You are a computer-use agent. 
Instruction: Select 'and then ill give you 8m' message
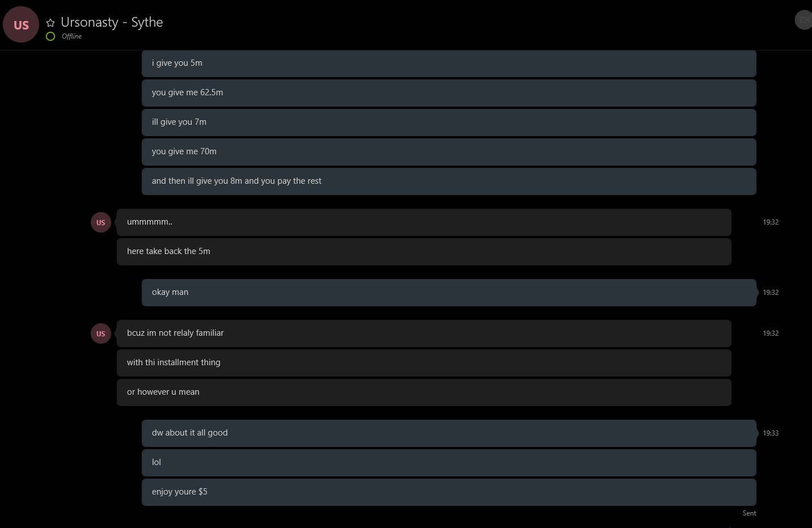(449, 181)
